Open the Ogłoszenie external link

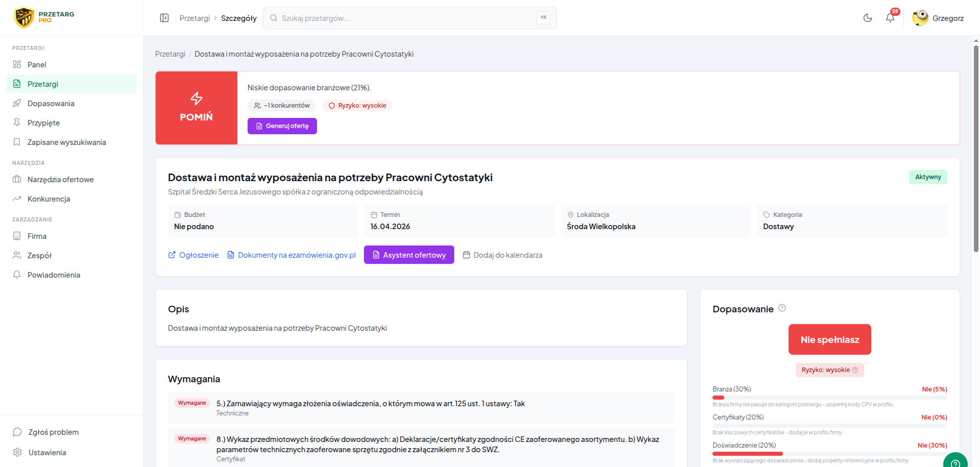pos(193,255)
